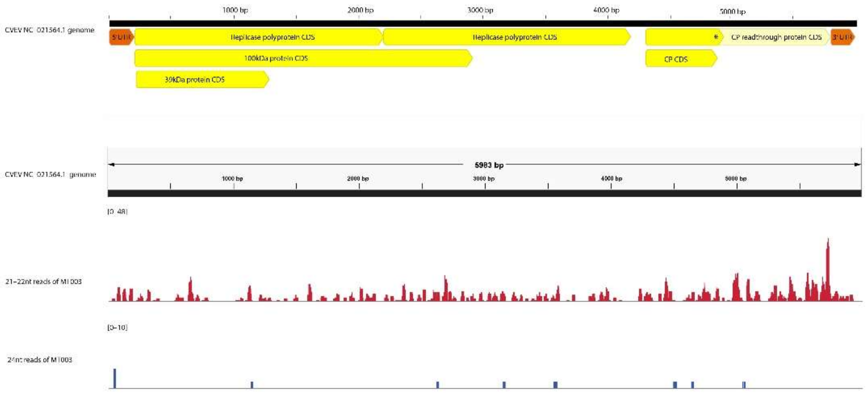
Task: Click the top CVEV NC_021564.1 genome label
Action: [49, 30]
